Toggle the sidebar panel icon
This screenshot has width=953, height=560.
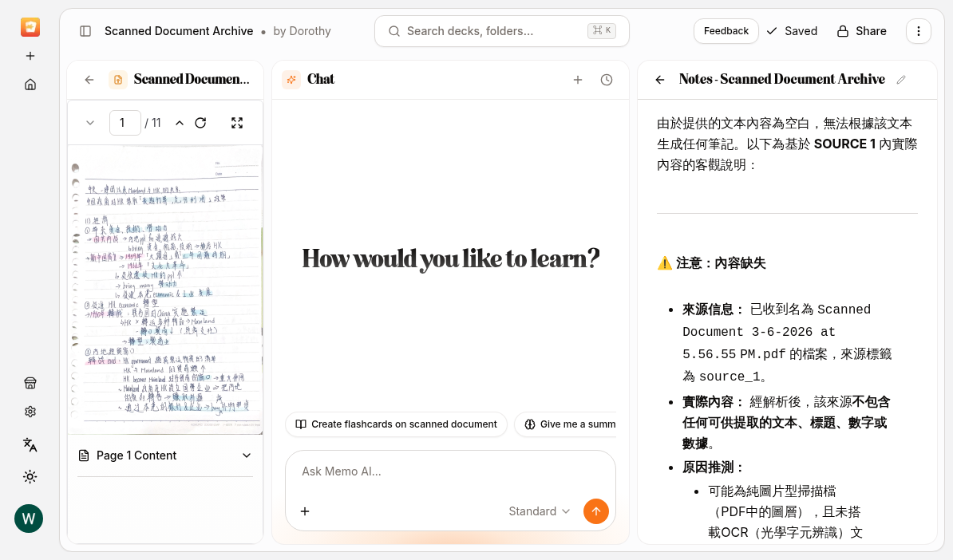85,31
